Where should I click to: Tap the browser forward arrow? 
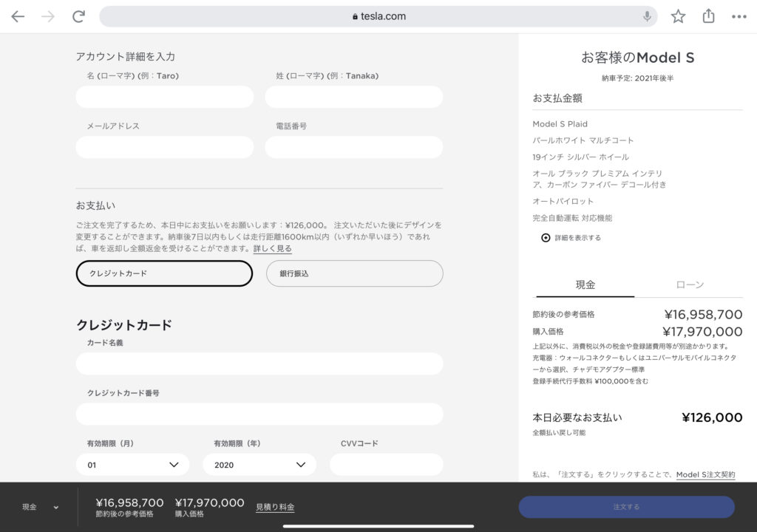48,16
